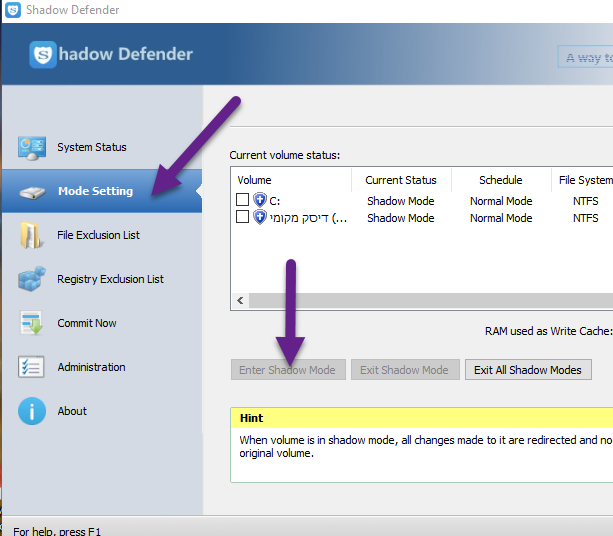Click the About info icon
The image size is (613, 536).
pyautogui.click(x=32, y=411)
